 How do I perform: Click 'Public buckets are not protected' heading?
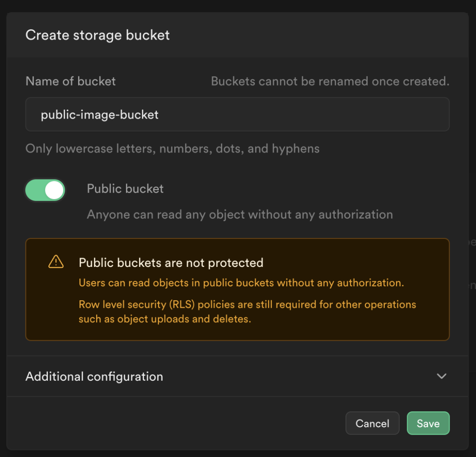[171, 263]
